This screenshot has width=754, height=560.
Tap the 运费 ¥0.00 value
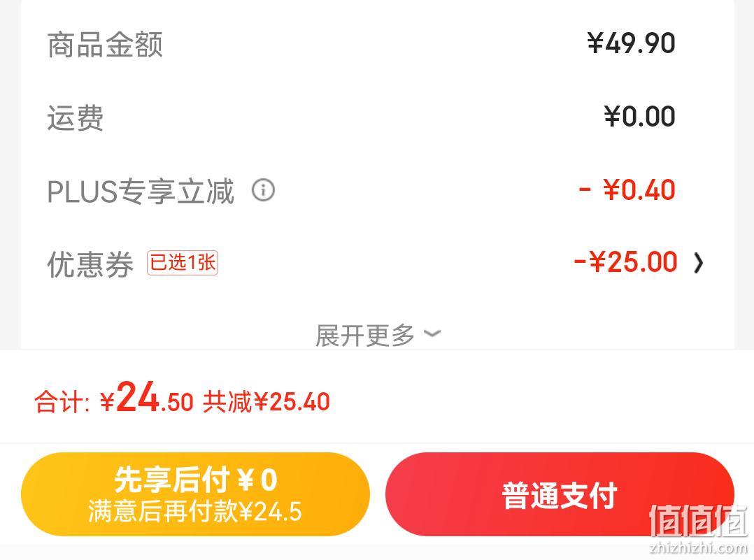(639, 117)
